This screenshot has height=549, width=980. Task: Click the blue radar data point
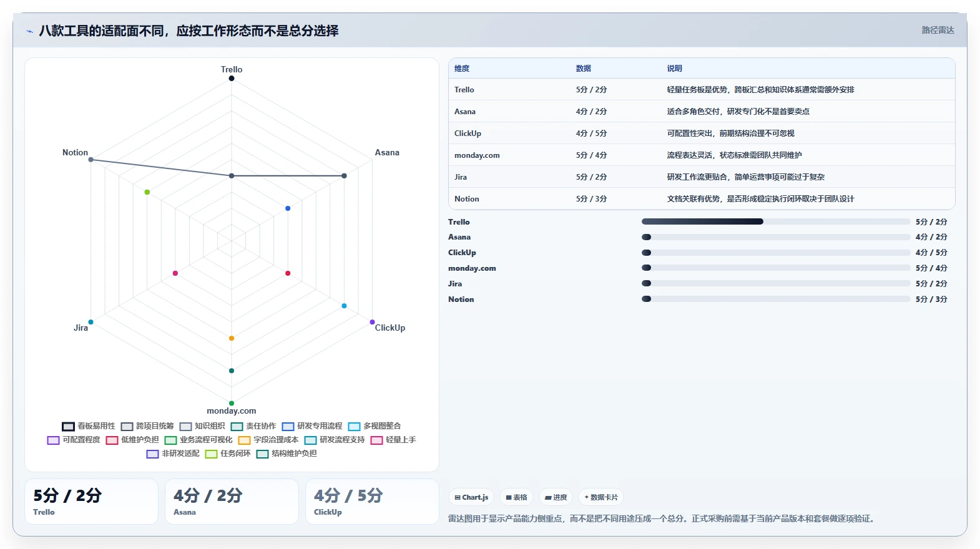tap(288, 208)
